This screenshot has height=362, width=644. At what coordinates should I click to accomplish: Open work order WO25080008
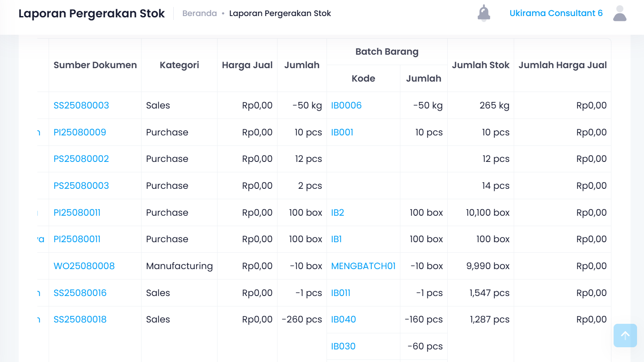pos(84,266)
